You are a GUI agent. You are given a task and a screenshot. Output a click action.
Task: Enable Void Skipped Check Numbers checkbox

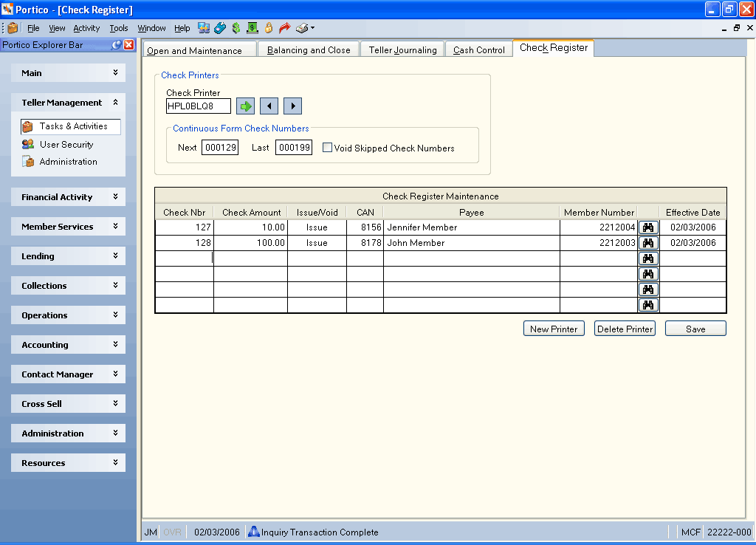tap(327, 148)
